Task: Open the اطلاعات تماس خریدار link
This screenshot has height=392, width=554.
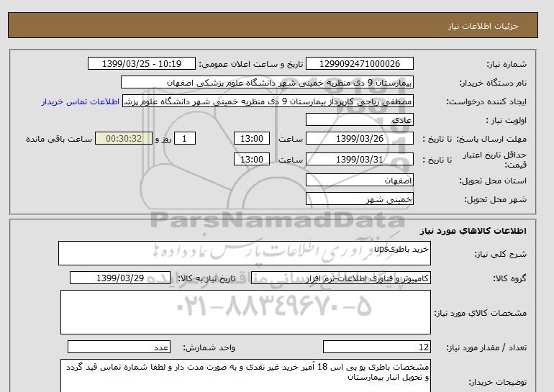Action: click(80, 101)
